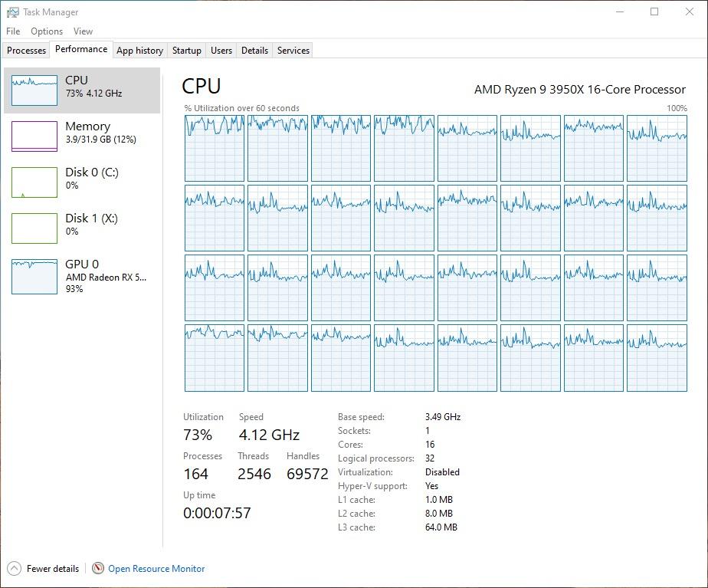
Task: Open GPU 0 graph thumbnail in sidebar
Action: pos(34,277)
